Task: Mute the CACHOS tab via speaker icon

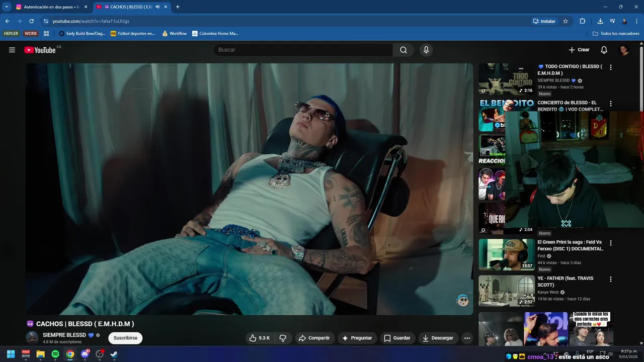Action: [x=157, y=7]
